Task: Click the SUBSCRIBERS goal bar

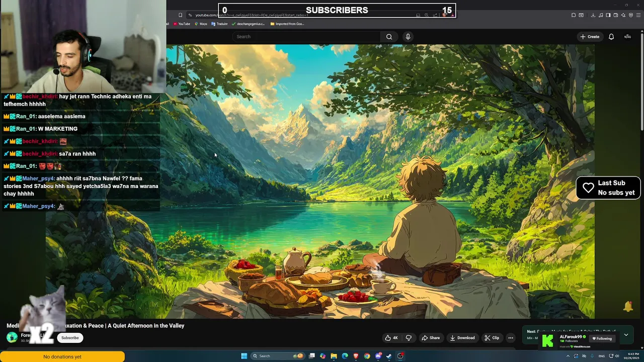Action: [x=337, y=10]
